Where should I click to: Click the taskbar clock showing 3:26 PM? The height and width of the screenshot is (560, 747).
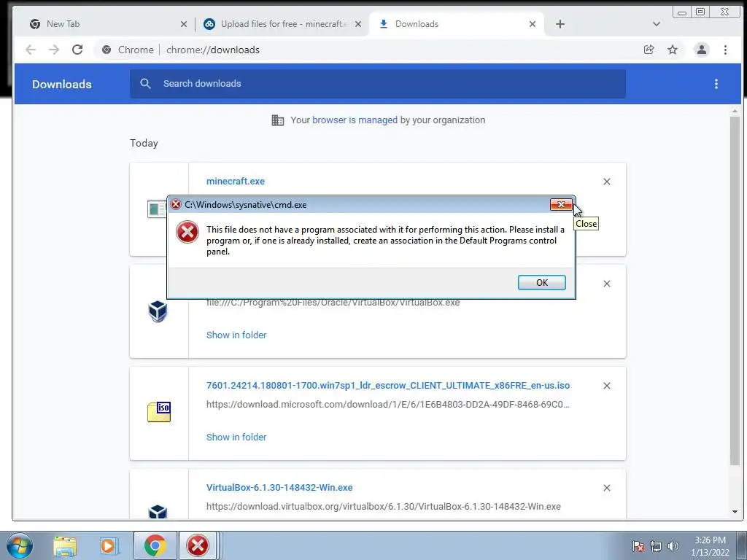pyautogui.click(x=710, y=546)
